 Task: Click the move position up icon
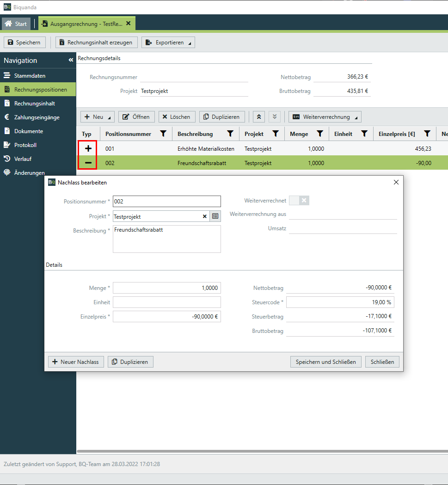click(x=258, y=117)
